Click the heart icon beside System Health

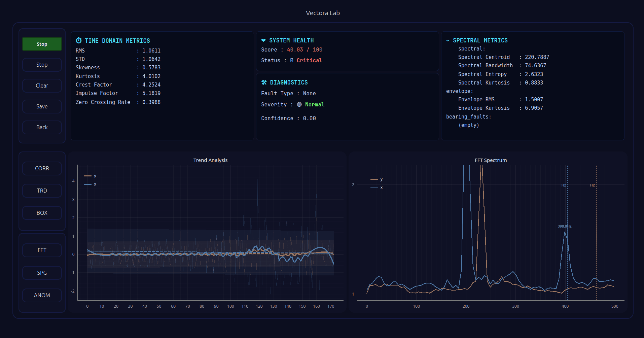pos(263,40)
